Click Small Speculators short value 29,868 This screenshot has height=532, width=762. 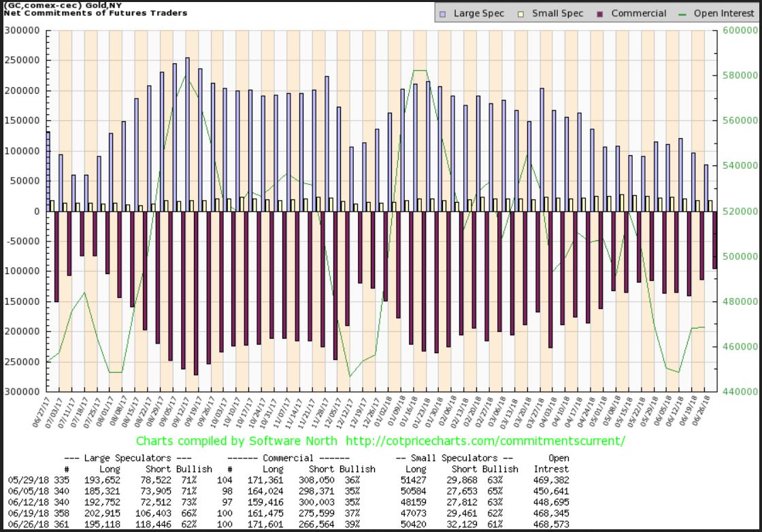tap(462, 480)
